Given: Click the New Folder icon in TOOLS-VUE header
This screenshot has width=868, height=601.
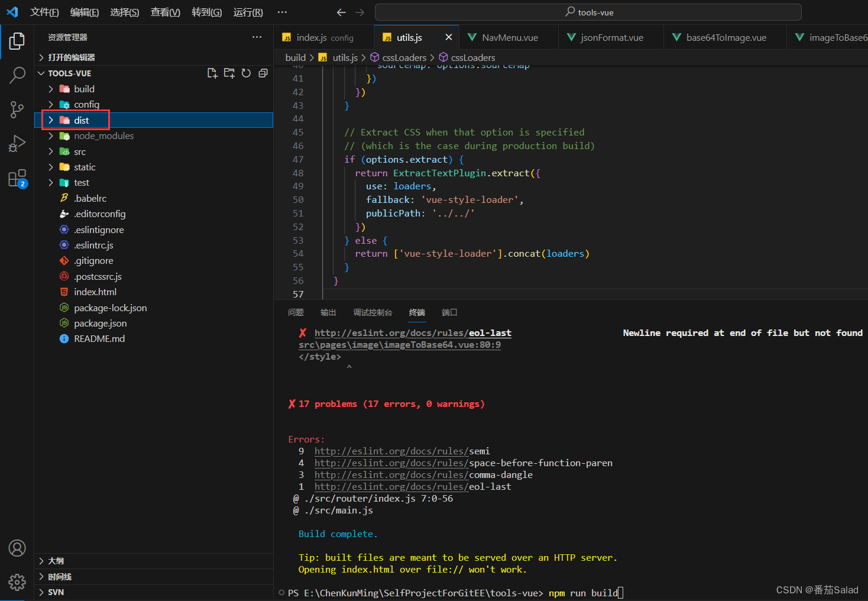Looking at the screenshot, I should (229, 73).
